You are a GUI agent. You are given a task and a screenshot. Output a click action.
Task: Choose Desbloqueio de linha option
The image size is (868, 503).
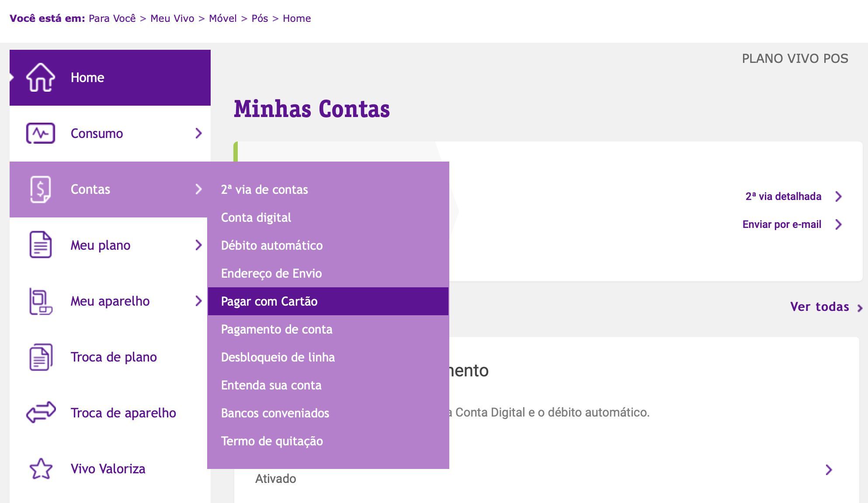tap(328, 357)
